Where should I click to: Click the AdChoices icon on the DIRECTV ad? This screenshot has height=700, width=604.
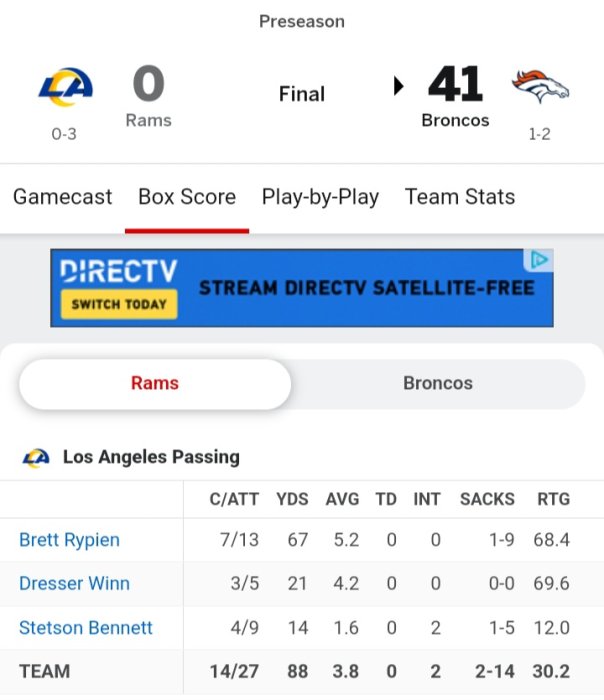point(540,261)
